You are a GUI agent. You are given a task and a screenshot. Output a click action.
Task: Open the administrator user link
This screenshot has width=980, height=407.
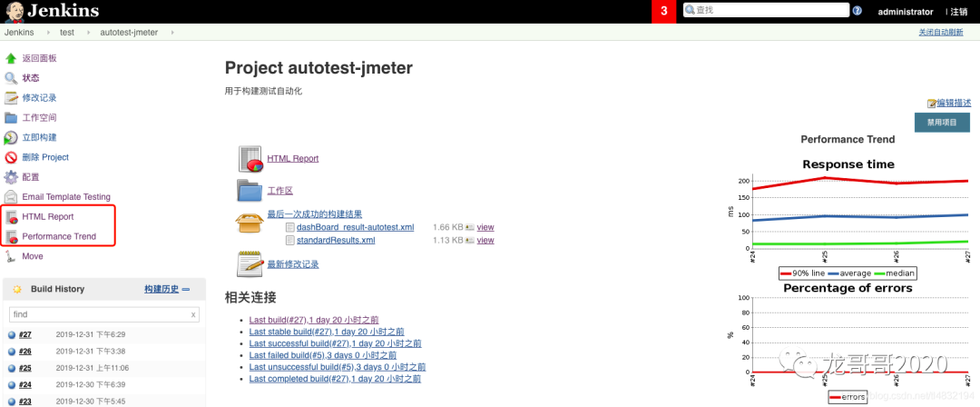[x=906, y=11]
